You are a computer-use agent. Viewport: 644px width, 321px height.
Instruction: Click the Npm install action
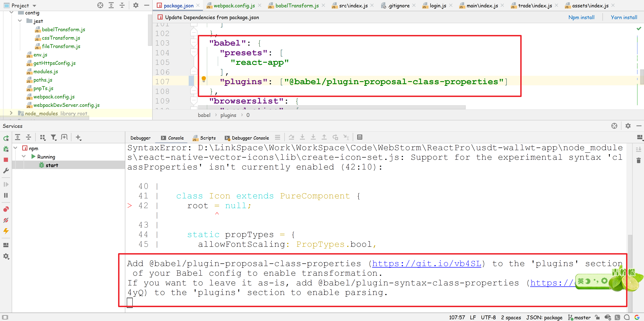[x=581, y=17]
